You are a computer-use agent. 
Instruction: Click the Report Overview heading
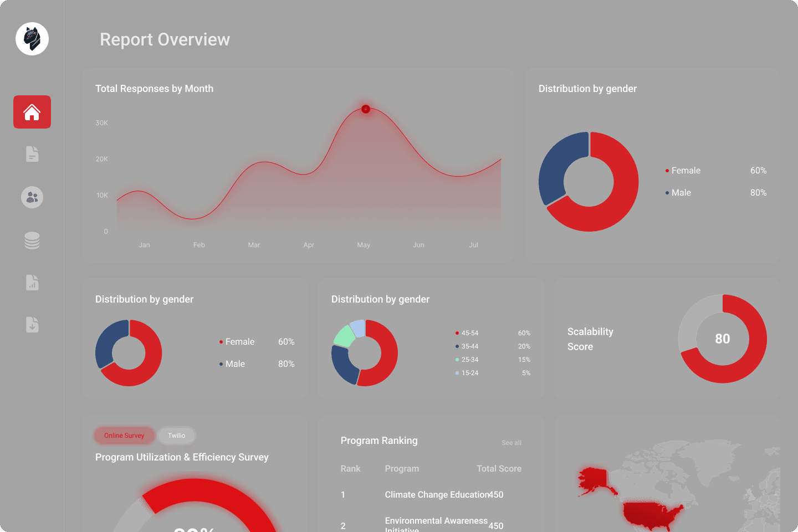(x=165, y=39)
